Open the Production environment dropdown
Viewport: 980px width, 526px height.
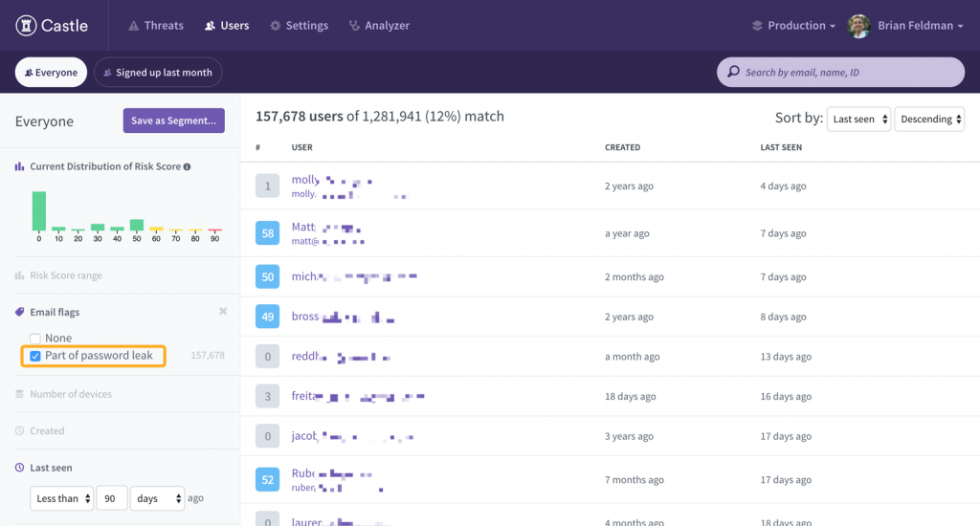pyautogui.click(x=793, y=26)
